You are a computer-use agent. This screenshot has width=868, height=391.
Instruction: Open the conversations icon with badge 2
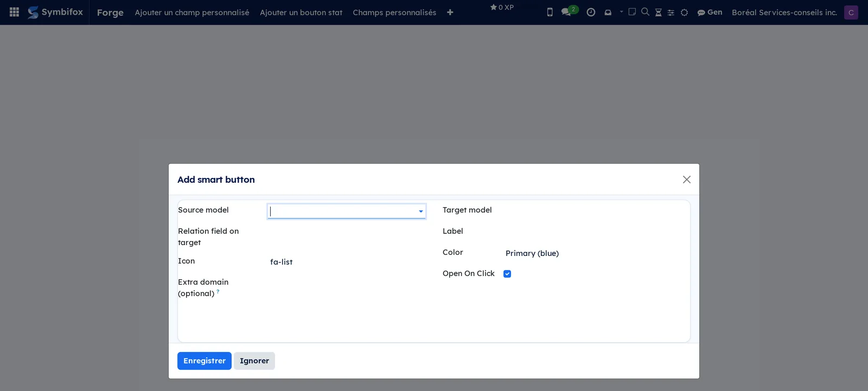point(569,11)
